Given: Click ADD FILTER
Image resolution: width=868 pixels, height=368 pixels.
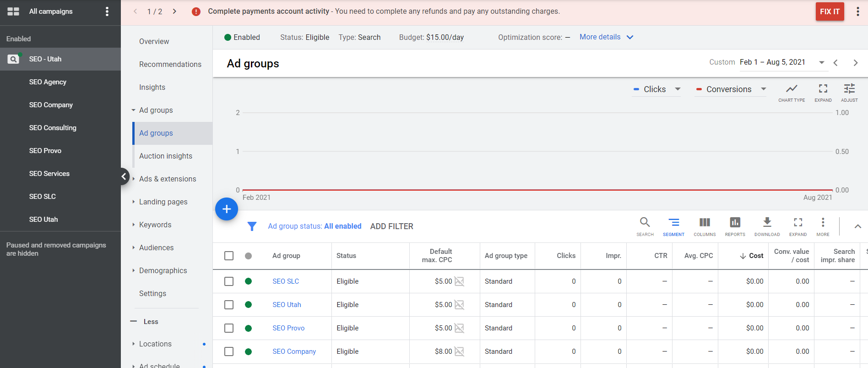Looking at the screenshot, I should pos(391,226).
